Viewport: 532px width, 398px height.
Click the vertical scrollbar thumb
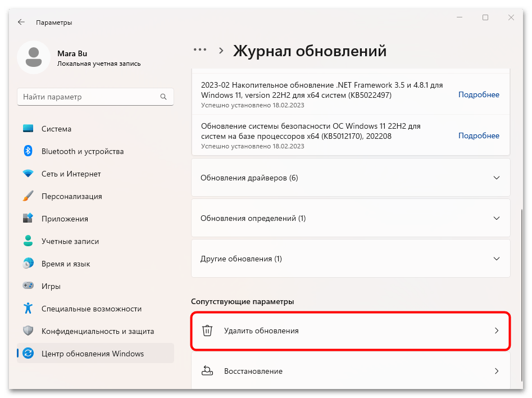pyautogui.click(x=522, y=295)
